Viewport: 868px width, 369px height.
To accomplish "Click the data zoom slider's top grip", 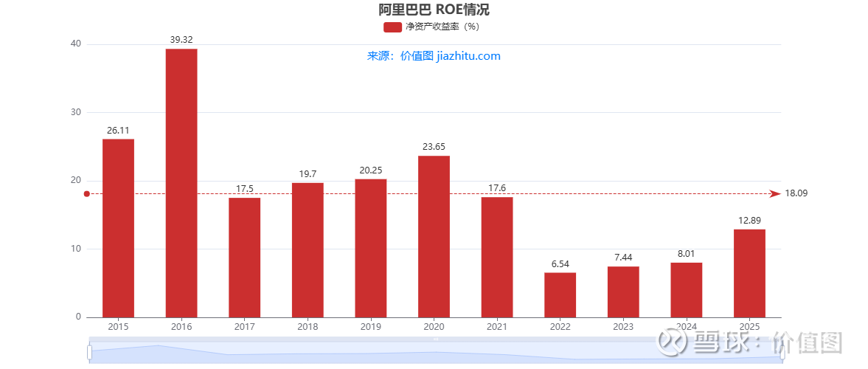I will 436,339.
